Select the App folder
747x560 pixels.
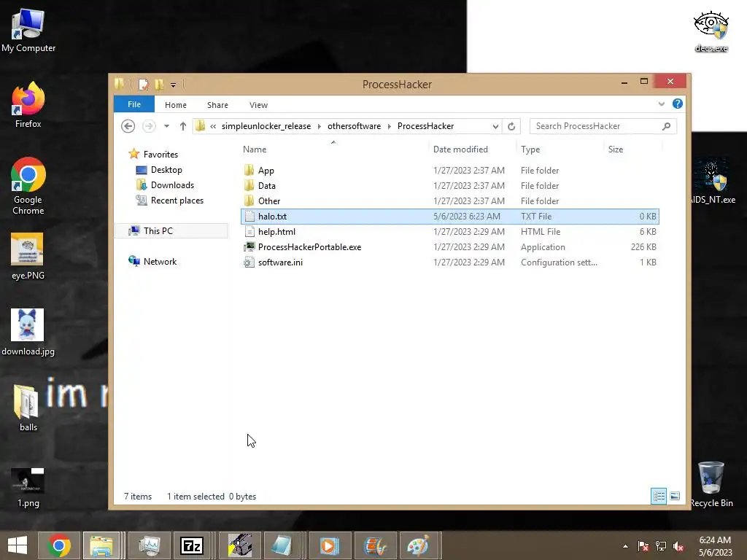[449, 171]
